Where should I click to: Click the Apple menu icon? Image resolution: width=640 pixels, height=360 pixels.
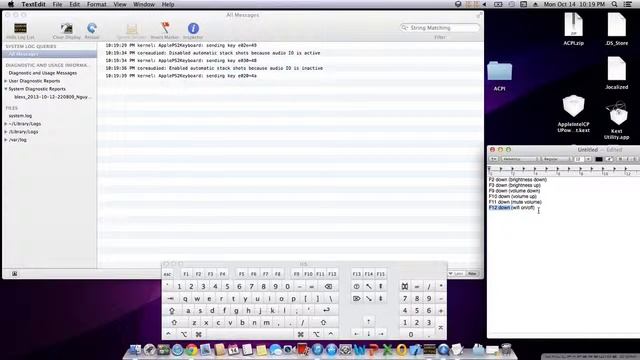click(11, 4)
